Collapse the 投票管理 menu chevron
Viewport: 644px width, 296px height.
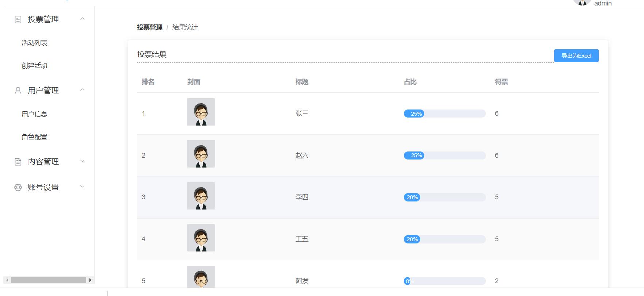83,19
